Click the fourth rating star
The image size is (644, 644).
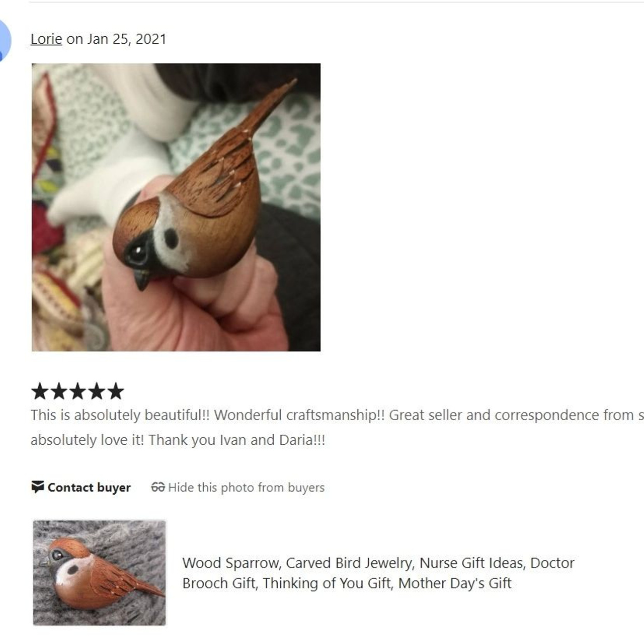(97, 391)
